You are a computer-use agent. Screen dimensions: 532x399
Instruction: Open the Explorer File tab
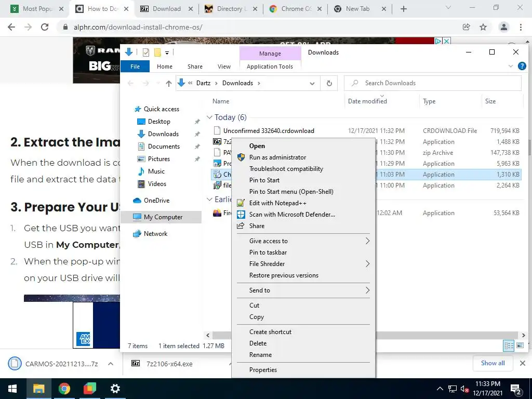135,66
